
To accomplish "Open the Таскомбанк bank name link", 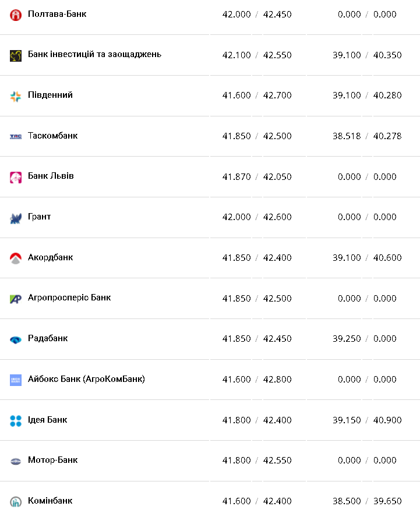I will pyautogui.click(x=52, y=136).
